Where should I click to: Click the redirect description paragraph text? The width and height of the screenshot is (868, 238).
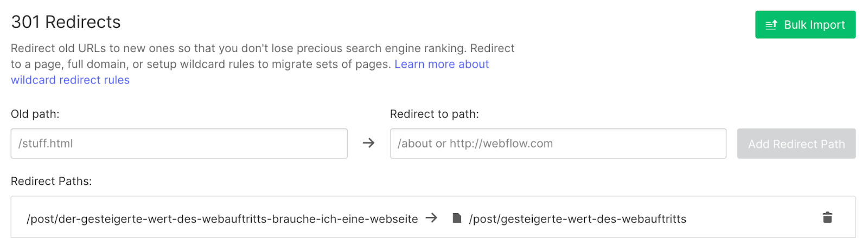coord(263,56)
